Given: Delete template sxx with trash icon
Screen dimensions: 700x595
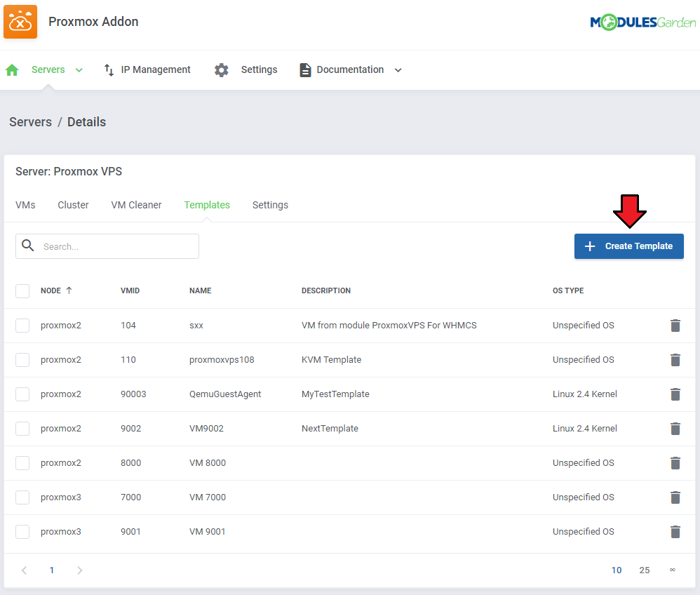Looking at the screenshot, I should click(675, 326).
